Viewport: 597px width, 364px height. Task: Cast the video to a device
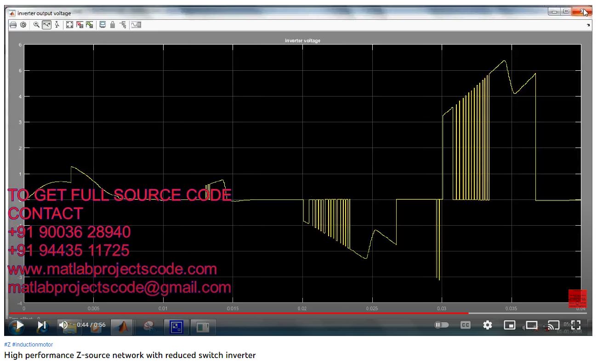tap(554, 325)
